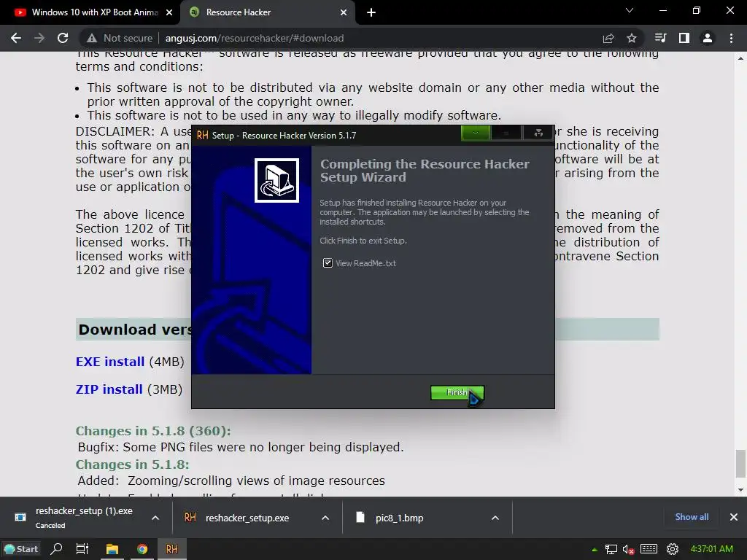Open the media controls icon in toolbar

tap(660, 38)
